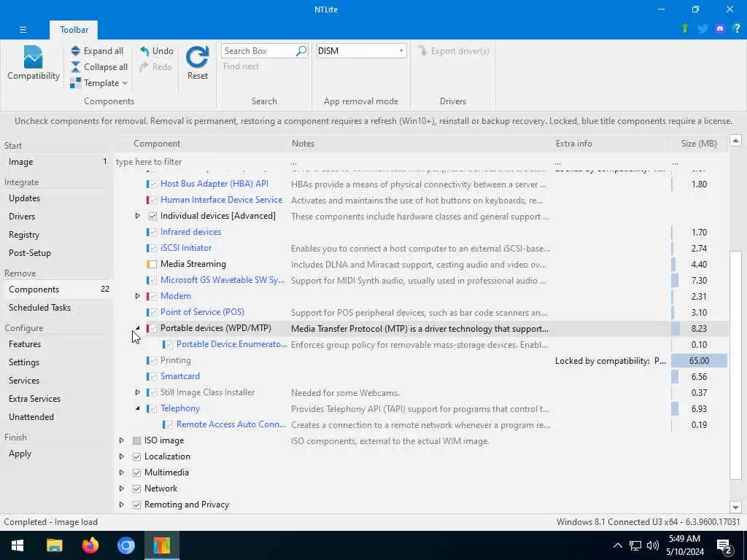The height and width of the screenshot is (560, 747).
Task: Collapse the Portable devices node
Action: 137,328
